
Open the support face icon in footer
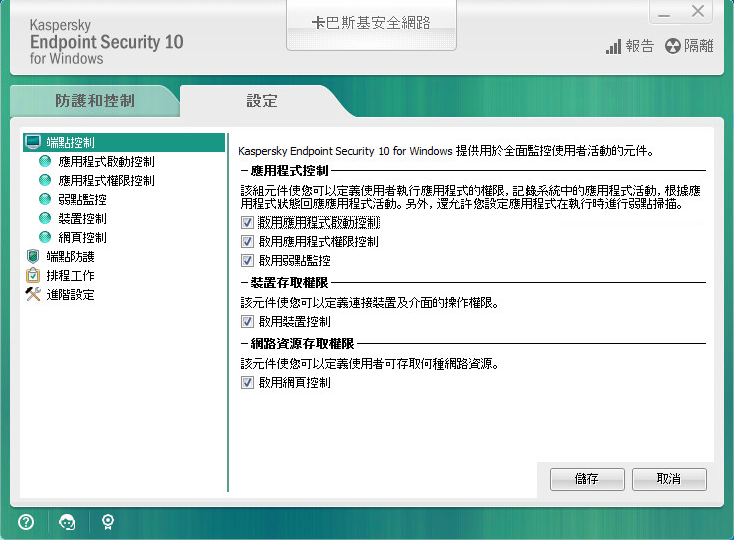[67, 521]
